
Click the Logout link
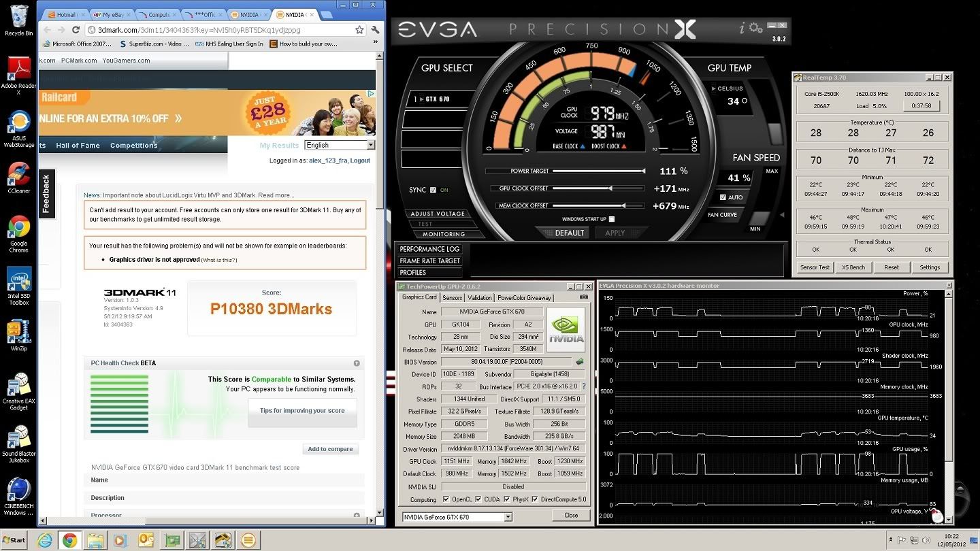coord(360,161)
